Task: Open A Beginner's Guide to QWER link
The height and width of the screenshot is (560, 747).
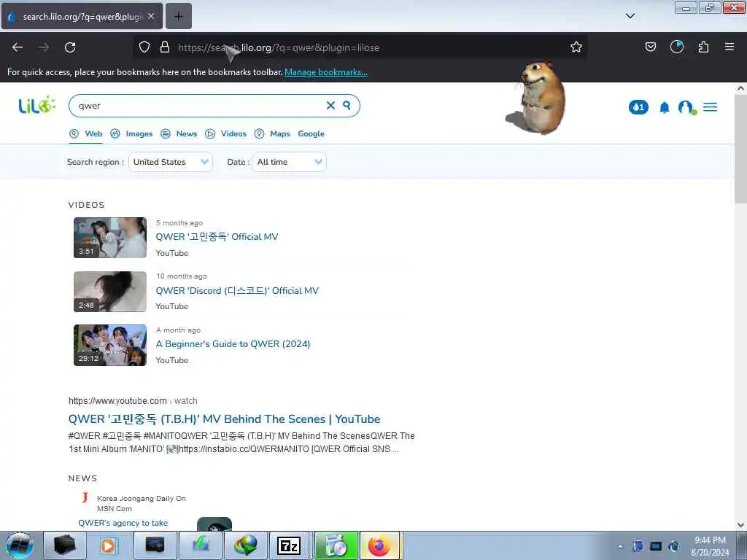Action: pos(233,344)
